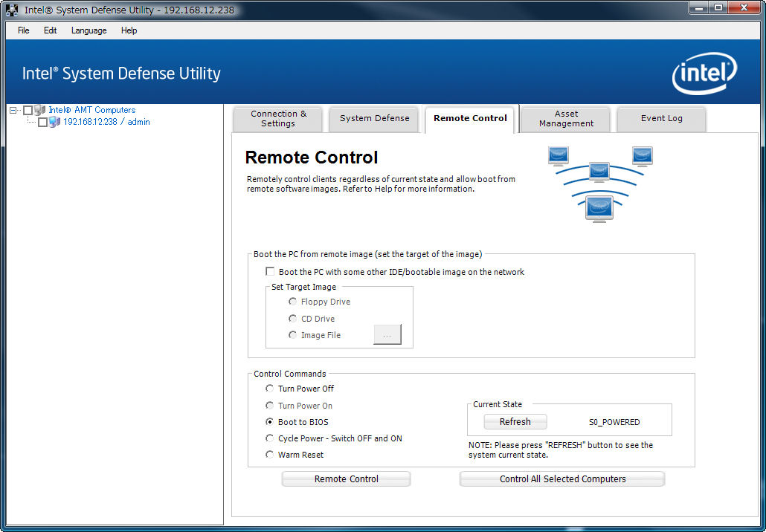766x532 pixels.
Task: Switch to System Defense tab
Action: 374,119
